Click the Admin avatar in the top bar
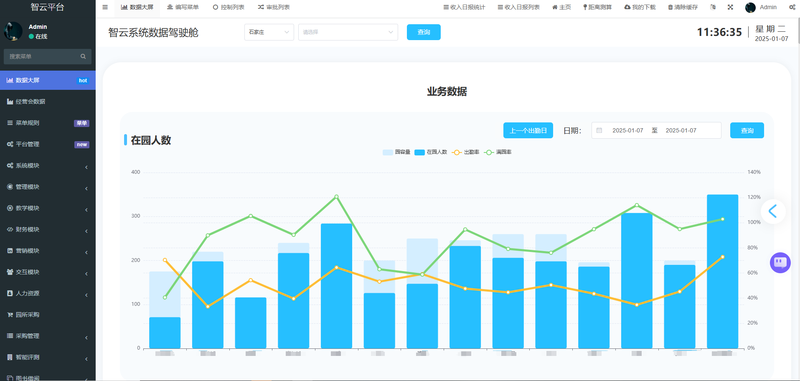 pos(750,7)
